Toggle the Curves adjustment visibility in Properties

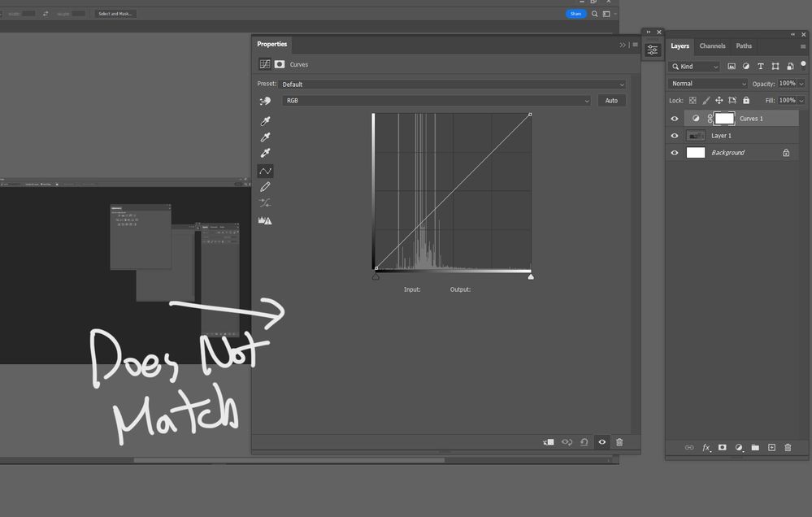point(601,441)
